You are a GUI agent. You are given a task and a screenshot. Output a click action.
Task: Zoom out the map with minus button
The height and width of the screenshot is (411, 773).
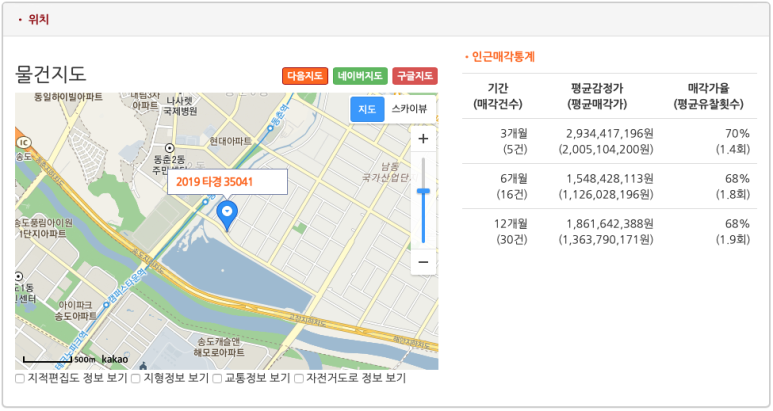[423, 262]
